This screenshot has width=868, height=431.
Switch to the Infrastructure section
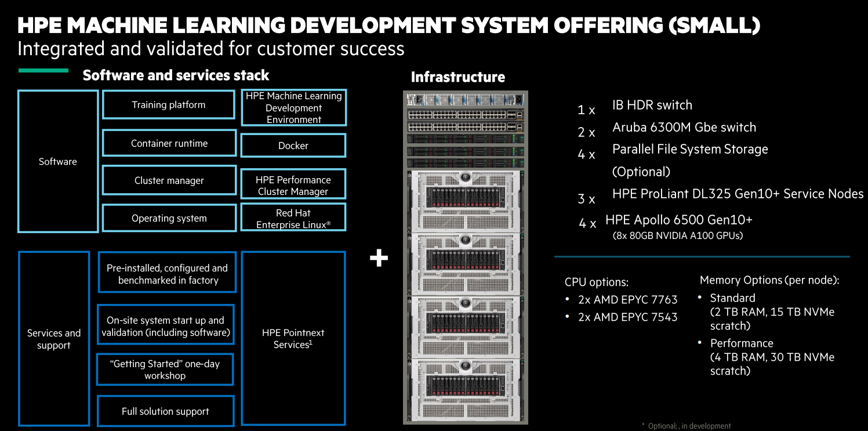(458, 76)
